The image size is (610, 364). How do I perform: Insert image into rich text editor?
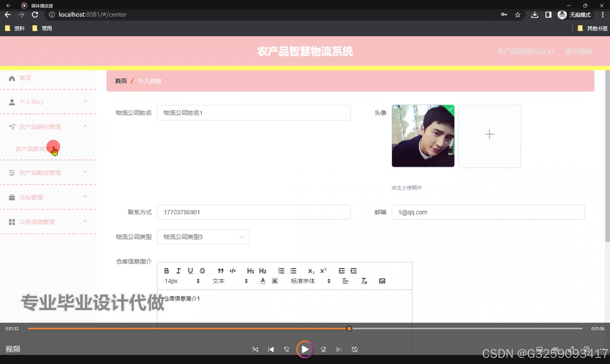382,281
